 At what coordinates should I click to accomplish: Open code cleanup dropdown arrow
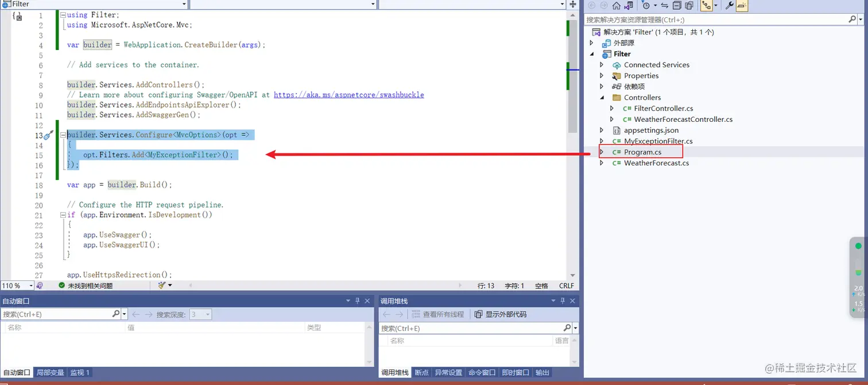click(x=170, y=286)
